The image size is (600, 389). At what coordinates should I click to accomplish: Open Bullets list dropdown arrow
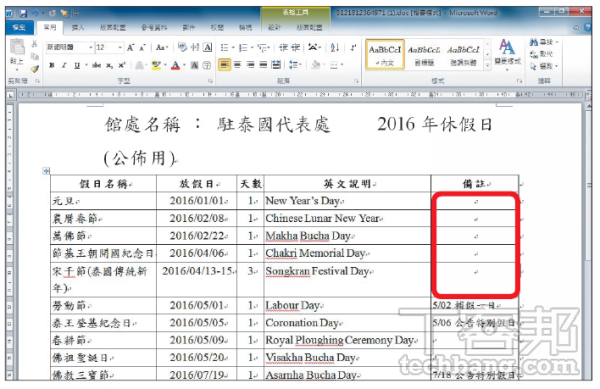click(x=233, y=48)
